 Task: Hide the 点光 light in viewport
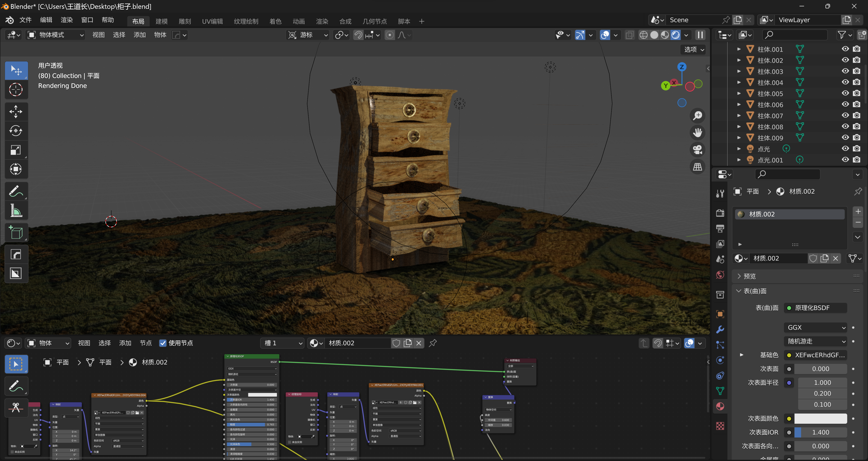(x=845, y=149)
